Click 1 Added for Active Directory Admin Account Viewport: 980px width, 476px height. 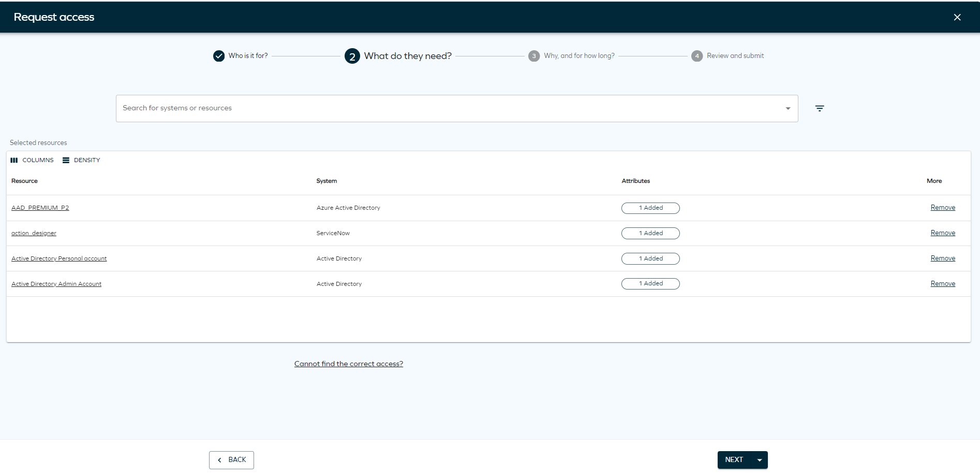coord(650,284)
